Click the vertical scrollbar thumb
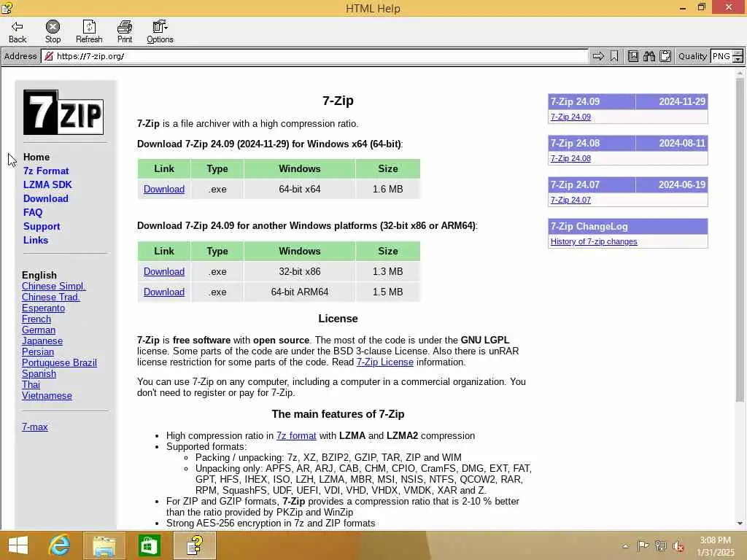Screen dimensions: 747x560 pos(740,238)
